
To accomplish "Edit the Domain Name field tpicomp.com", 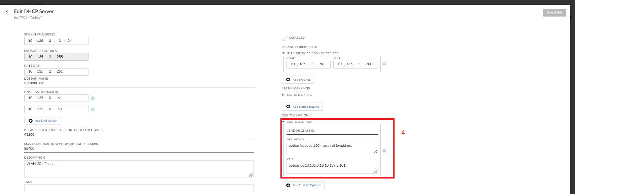I will [x=139, y=83].
